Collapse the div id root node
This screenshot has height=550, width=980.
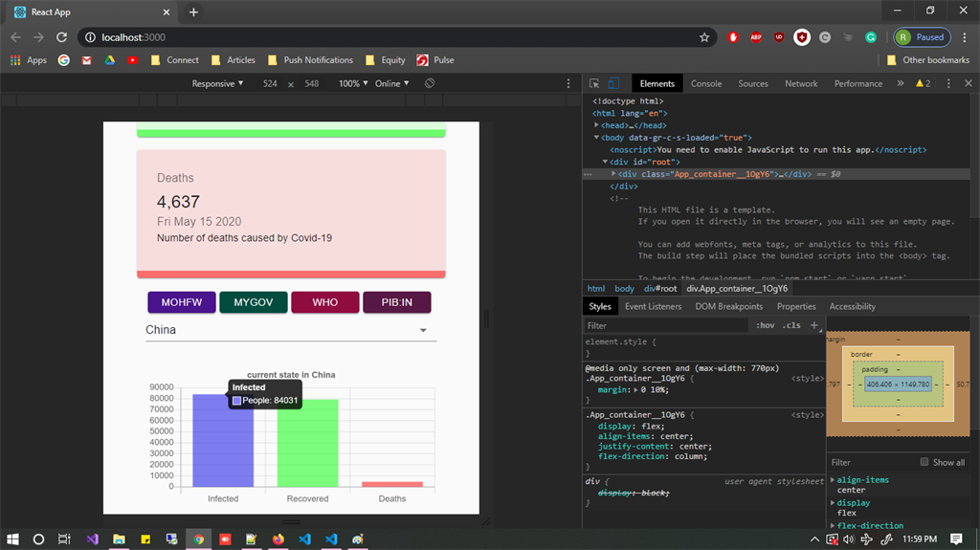[605, 162]
